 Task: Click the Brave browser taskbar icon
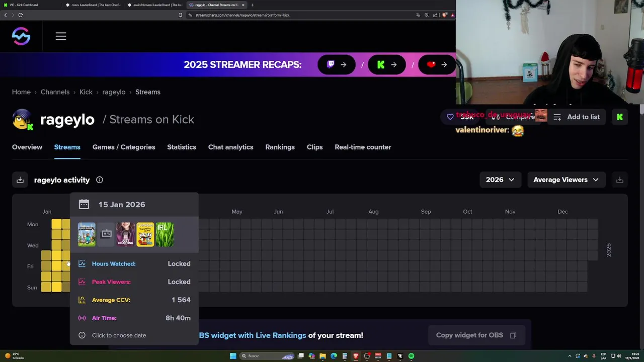click(356, 356)
